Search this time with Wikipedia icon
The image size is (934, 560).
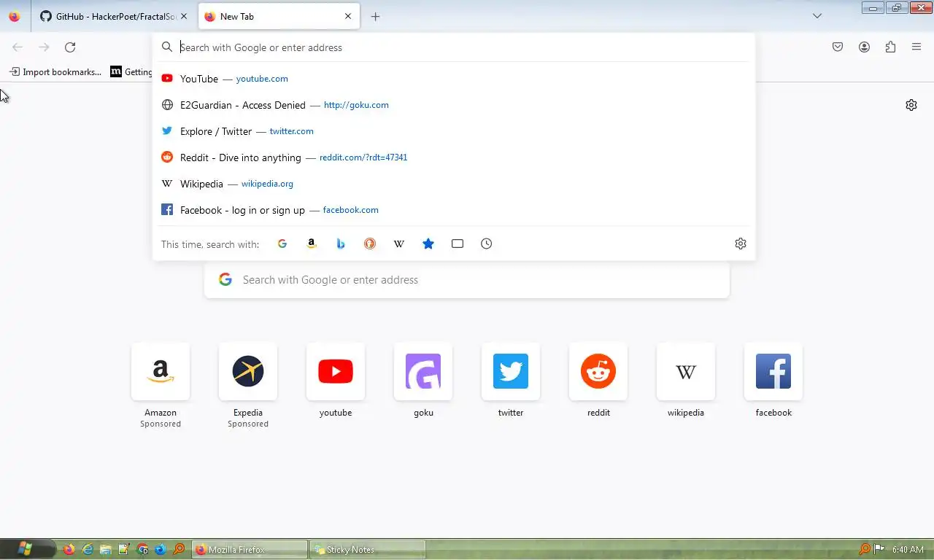click(x=399, y=244)
